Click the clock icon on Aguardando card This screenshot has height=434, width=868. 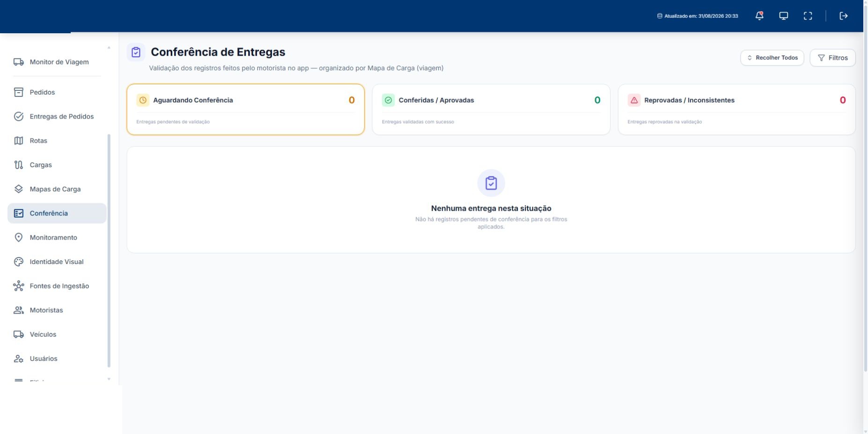tap(143, 100)
